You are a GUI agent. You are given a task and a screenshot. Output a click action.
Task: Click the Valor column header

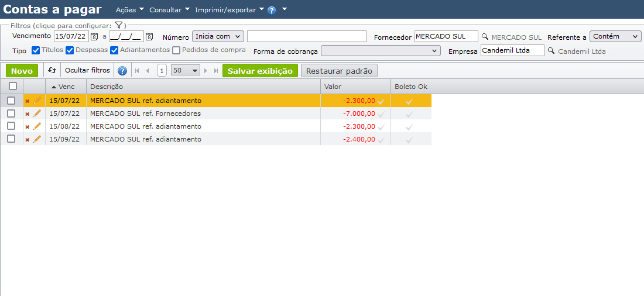[356, 87]
